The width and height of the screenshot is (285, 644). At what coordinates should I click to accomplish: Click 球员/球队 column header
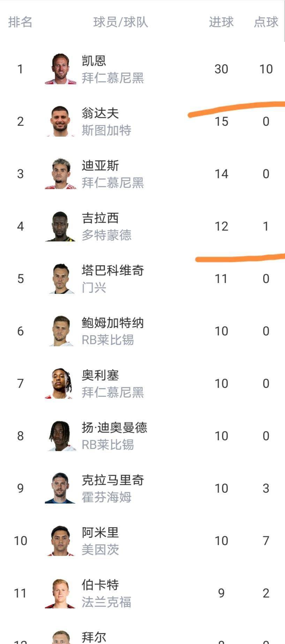point(121,22)
